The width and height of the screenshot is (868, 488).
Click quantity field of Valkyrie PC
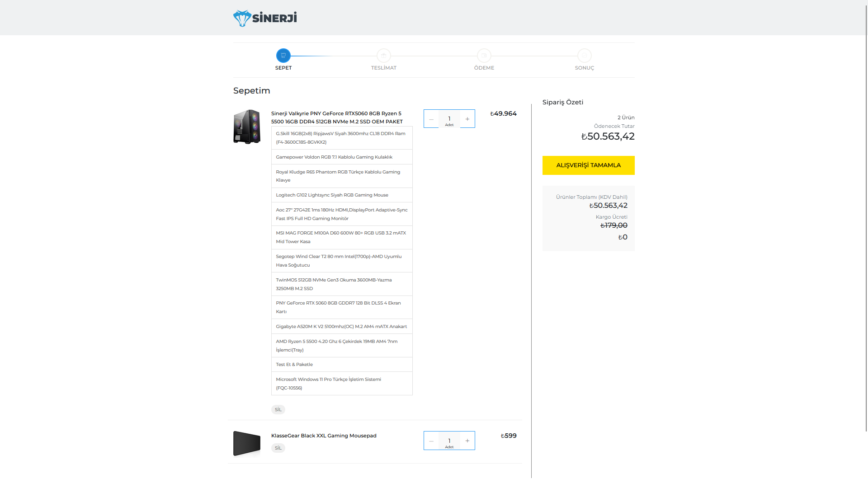[x=449, y=119]
